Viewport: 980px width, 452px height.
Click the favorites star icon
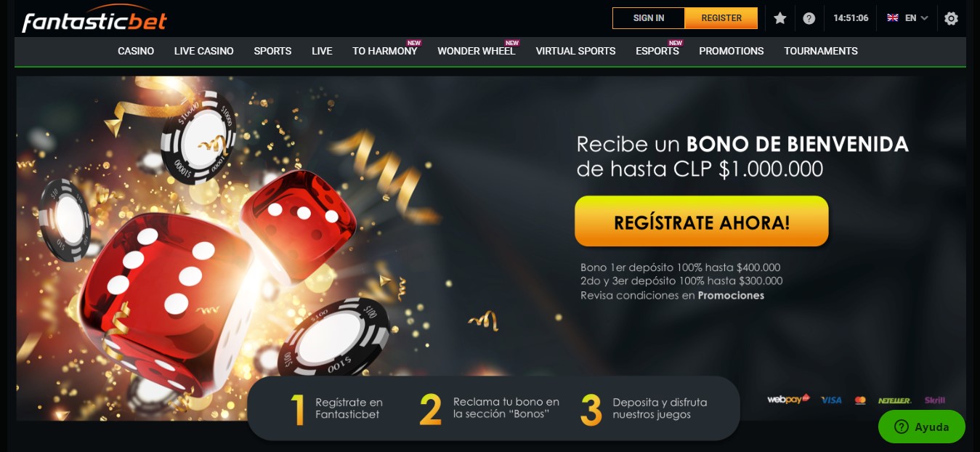click(x=780, y=18)
